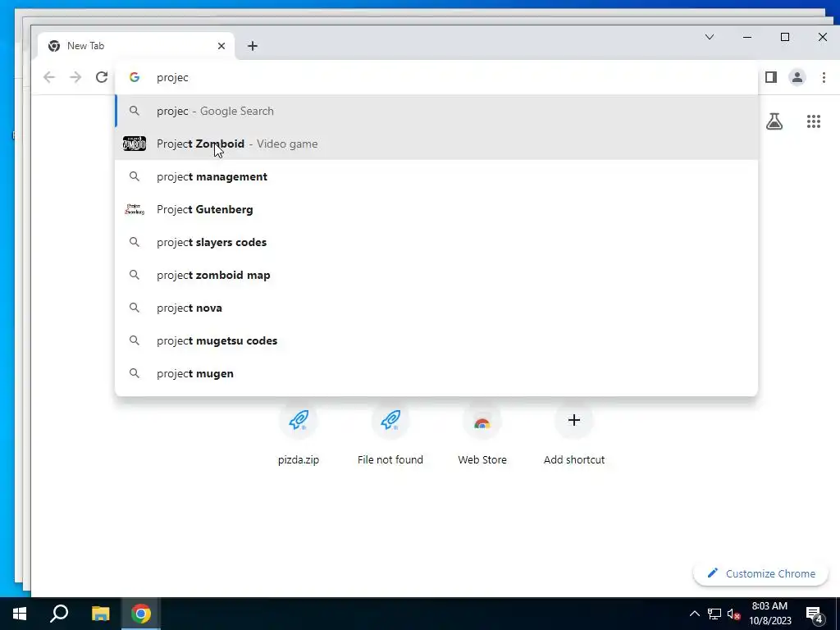Select 'project nova' suggestion
Image resolution: width=840 pixels, height=630 pixels.
[x=436, y=308]
